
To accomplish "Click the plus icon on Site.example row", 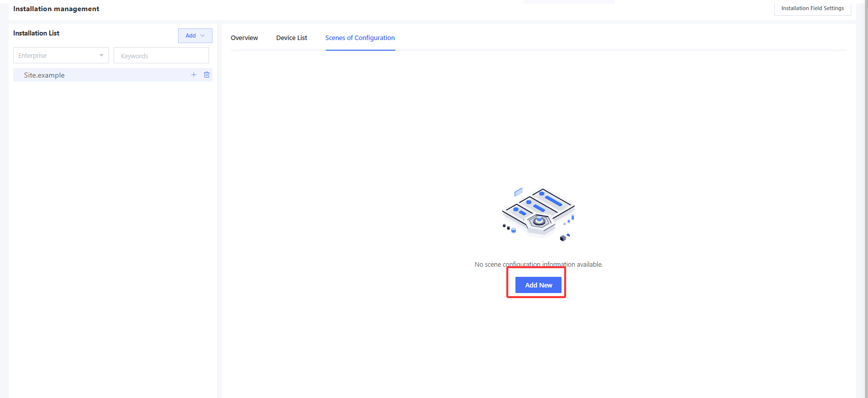I will click(193, 75).
